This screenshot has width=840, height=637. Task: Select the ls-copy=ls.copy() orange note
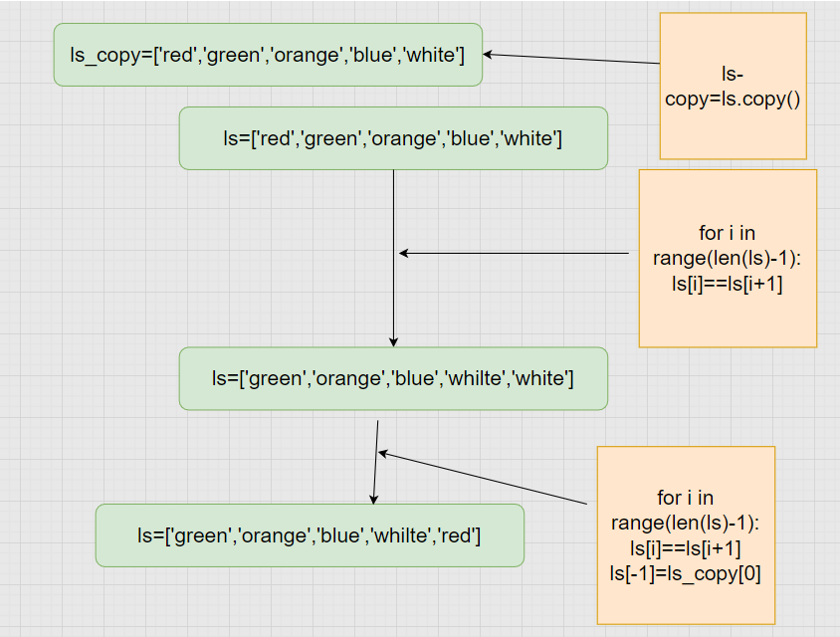[x=733, y=87]
